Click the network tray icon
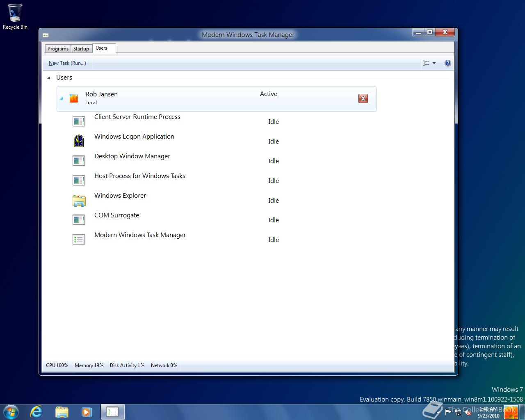Image resolution: width=525 pixels, height=420 pixels. click(458, 412)
